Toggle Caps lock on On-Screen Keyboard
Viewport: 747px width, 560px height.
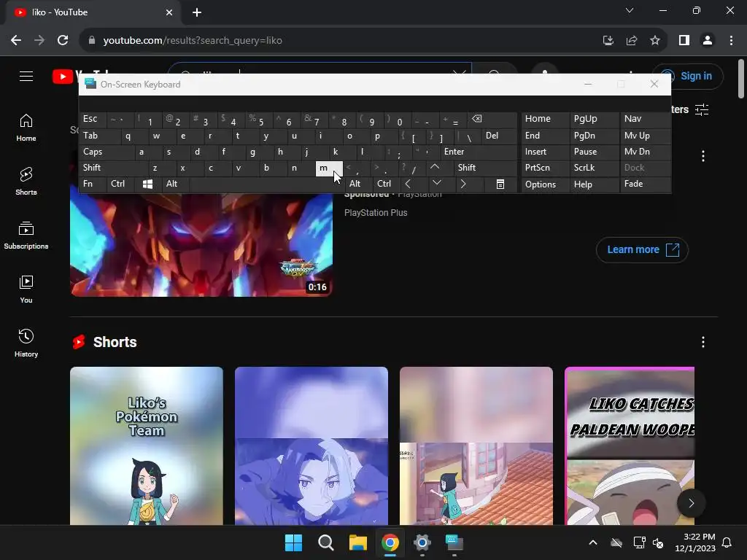tap(107, 152)
